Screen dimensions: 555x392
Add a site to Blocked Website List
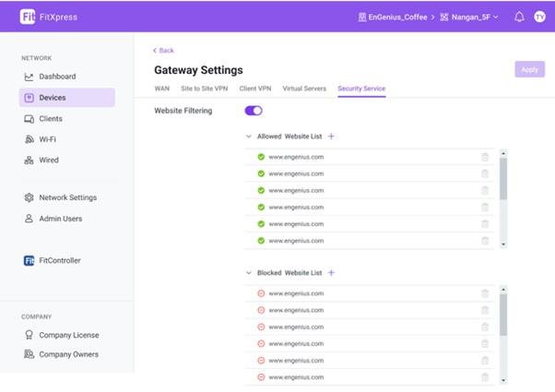point(331,273)
